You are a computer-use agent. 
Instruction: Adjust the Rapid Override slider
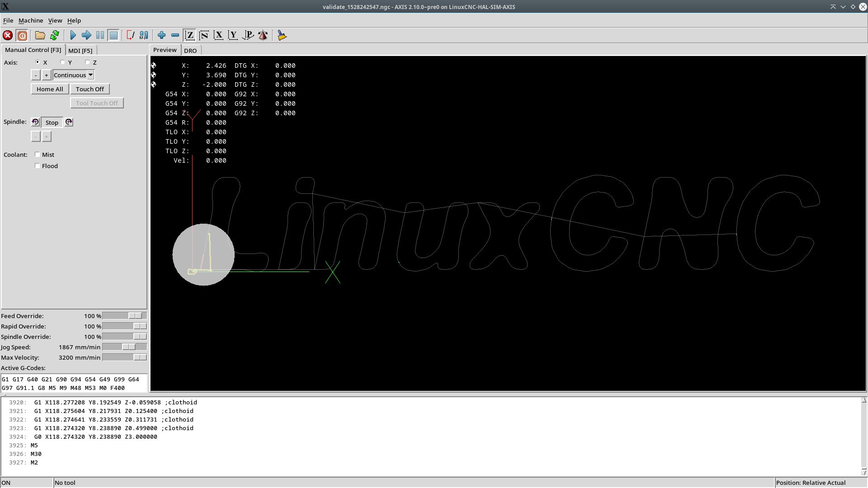[x=125, y=326]
